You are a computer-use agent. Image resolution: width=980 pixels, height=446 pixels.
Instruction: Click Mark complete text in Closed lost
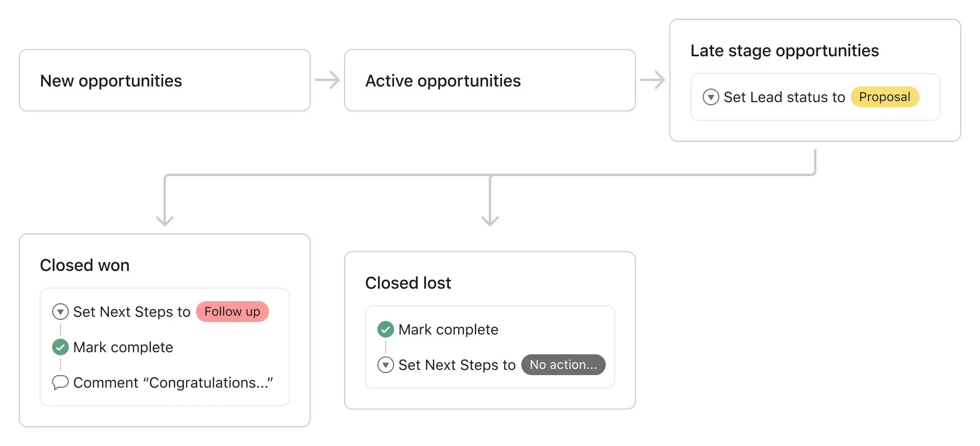[448, 329]
